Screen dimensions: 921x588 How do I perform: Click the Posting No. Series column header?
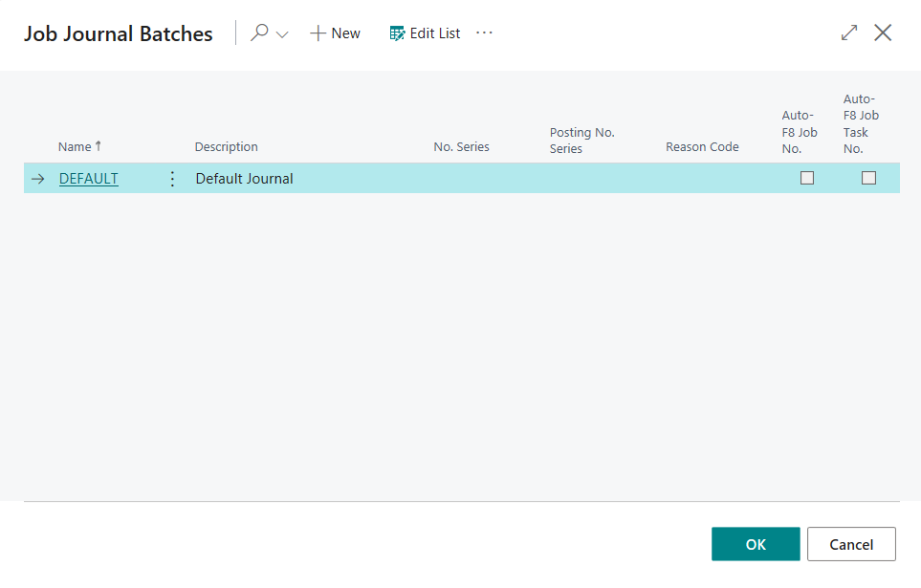(x=581, y=141)
